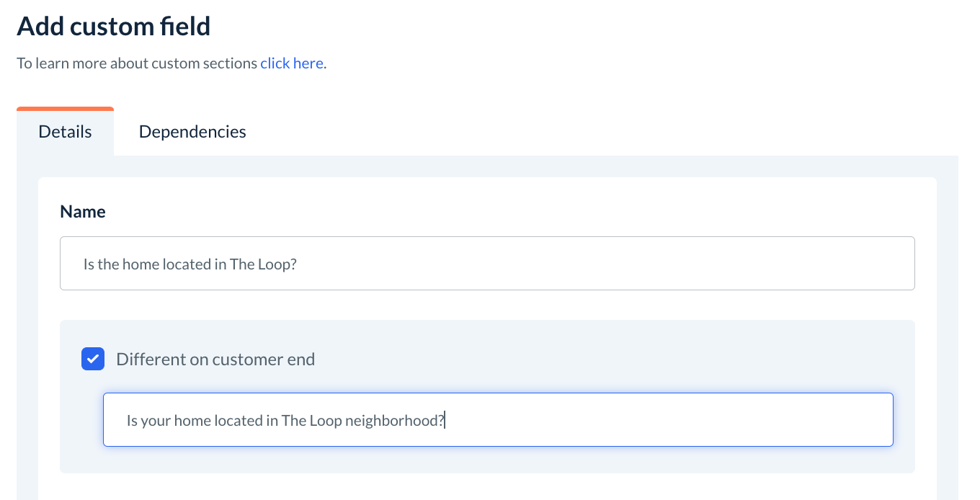Click into the customer-end name input field
980x500 pixels.
(x=497, y=420)
